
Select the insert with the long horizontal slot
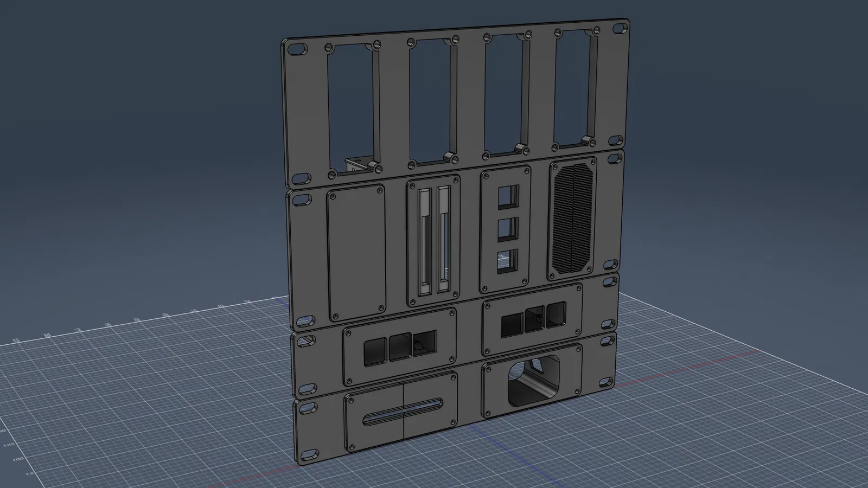pyautogui.click(x=401, y=413)
